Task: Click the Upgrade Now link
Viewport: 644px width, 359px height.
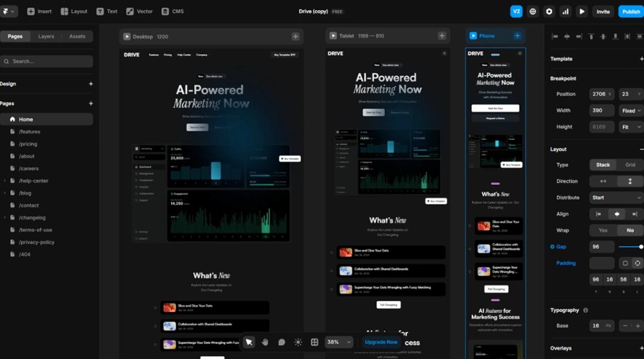Action: 381,342
